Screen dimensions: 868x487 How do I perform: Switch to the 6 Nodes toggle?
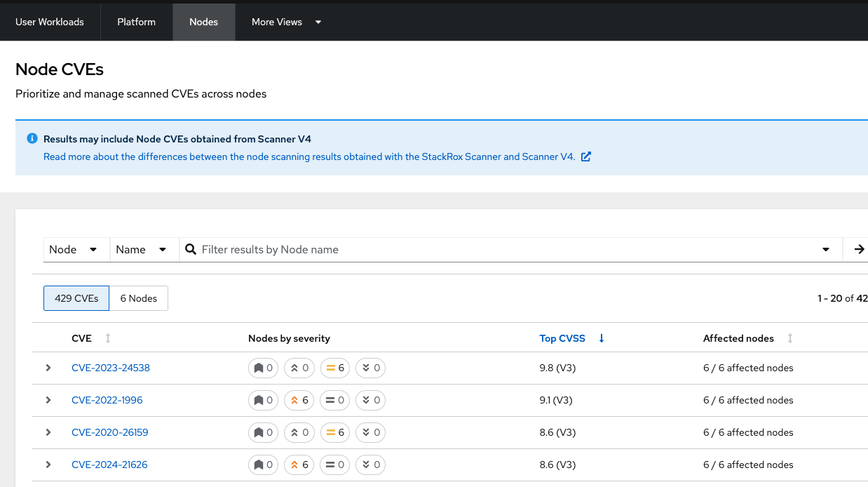click(139, 298)
